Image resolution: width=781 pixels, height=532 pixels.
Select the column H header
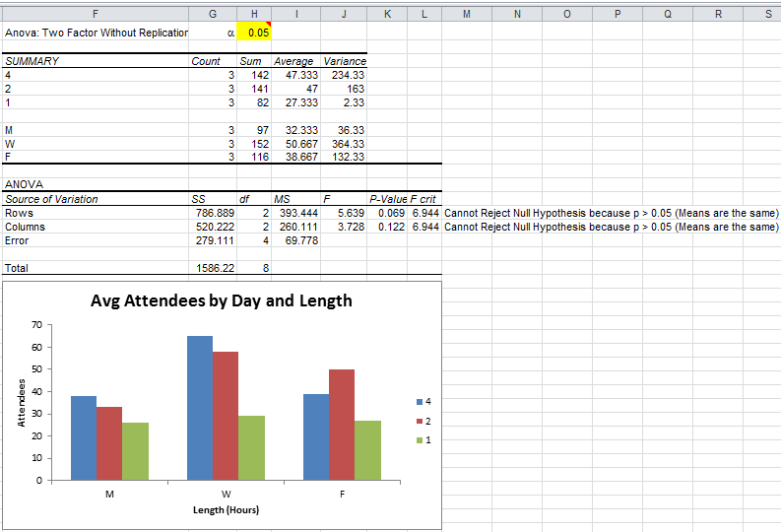coord(254,13)
